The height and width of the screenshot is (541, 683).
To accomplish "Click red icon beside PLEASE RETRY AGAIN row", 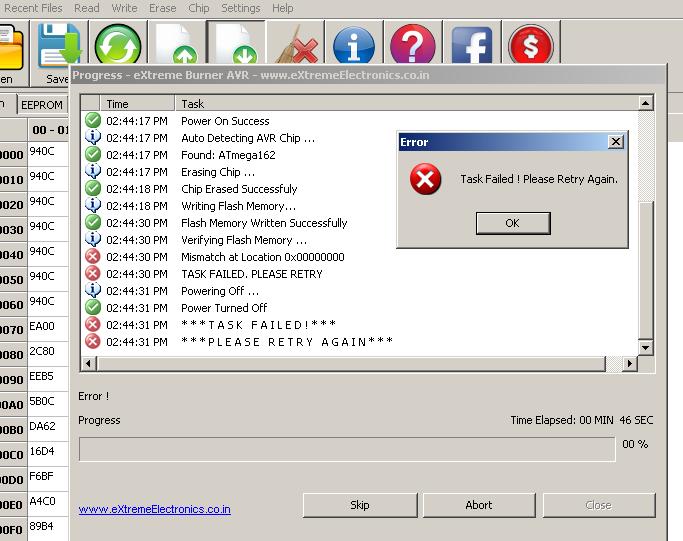I will (x=93, y=342).
